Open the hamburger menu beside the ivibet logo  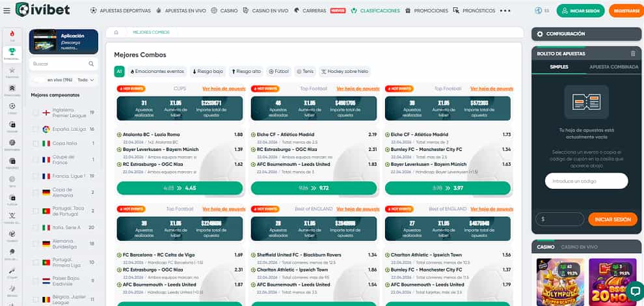click(x=7, y=10)
